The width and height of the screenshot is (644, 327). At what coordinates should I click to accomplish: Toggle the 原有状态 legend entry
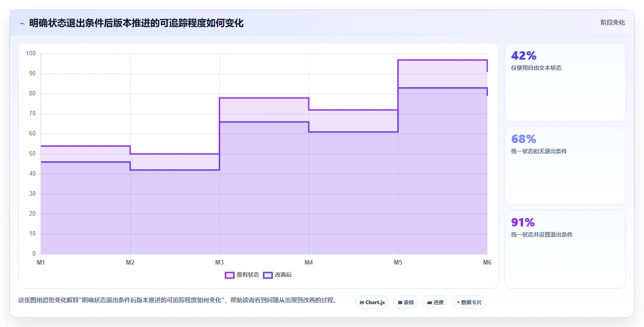[242, 275]
